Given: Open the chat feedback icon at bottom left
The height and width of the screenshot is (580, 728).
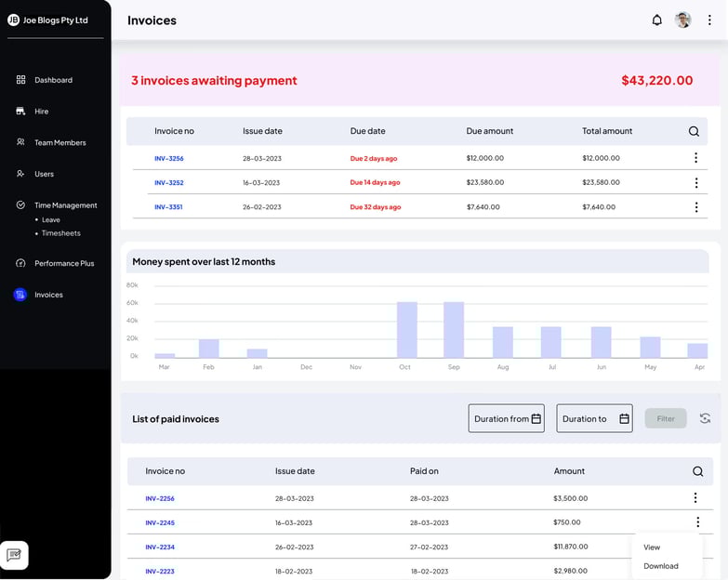Looking at the screenshot, I should (x=14, y=555).
